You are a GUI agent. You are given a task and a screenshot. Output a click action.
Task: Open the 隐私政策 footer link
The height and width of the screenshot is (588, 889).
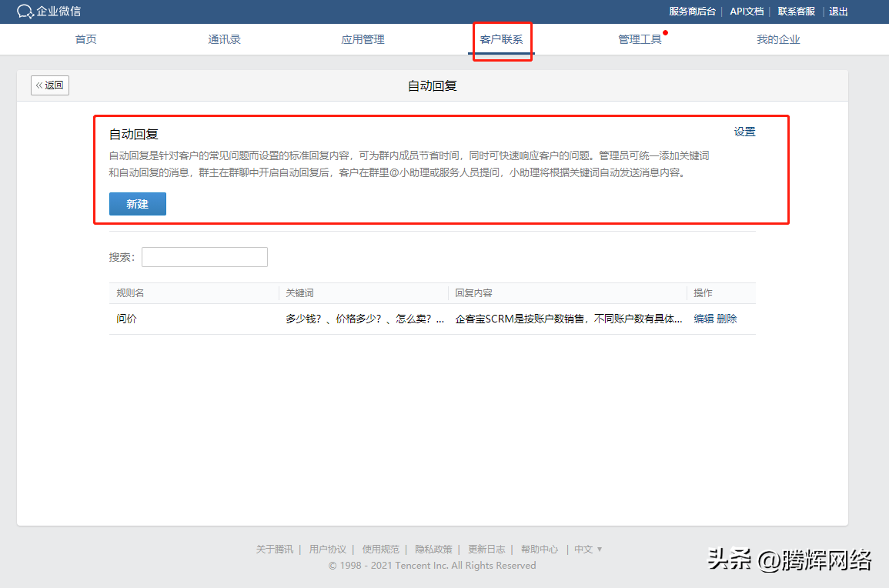pos(433,549)
